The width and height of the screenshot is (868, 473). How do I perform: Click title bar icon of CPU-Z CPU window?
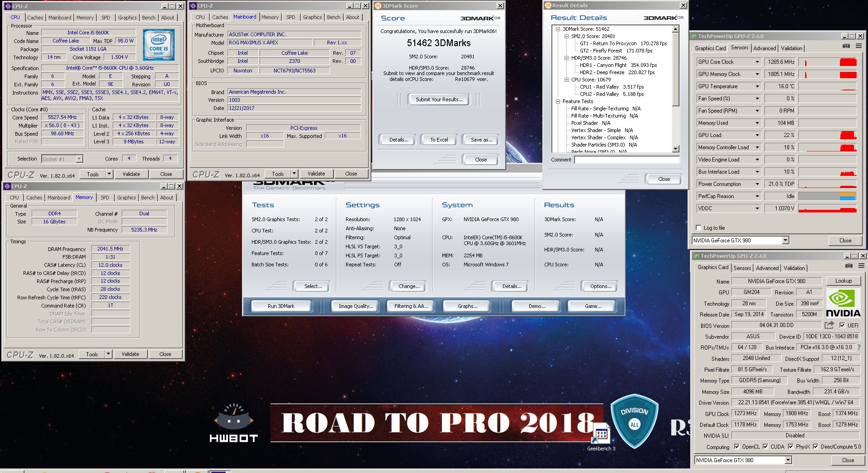coord(8,6)
